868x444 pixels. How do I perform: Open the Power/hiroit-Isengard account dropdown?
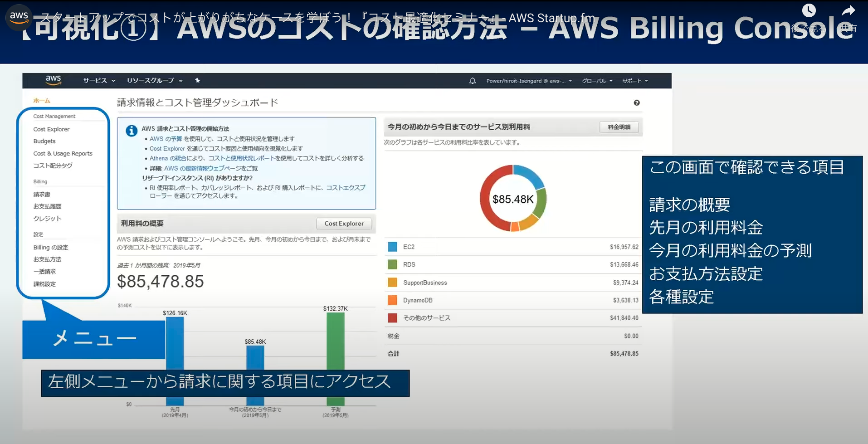click(x=529, y=81)
